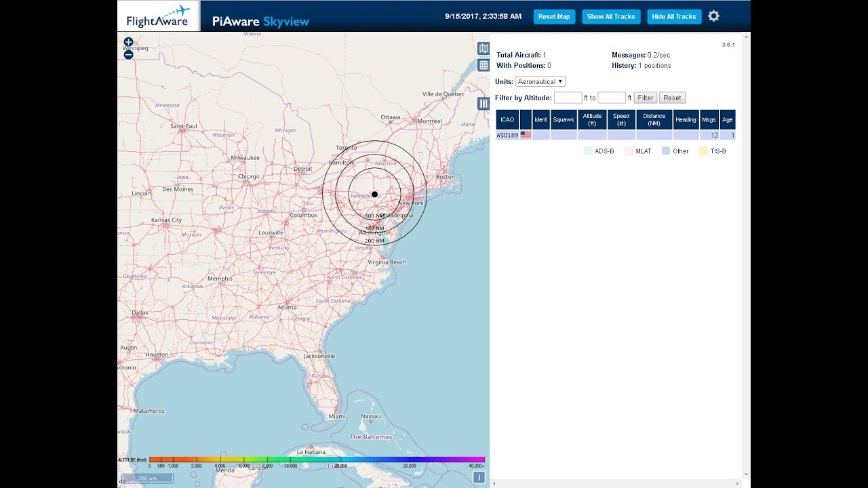Viewport: 868px width, 488px height.
Task: Zoom out the map with minus button
Action: click(x=128, y=55)
